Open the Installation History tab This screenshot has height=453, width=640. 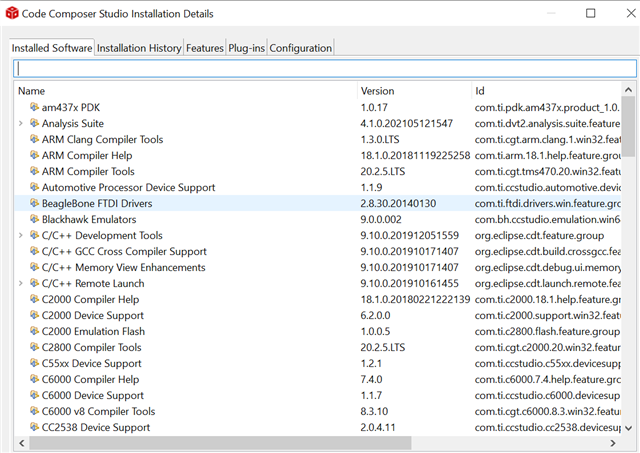pyautogui.click(x=139, y=48)
